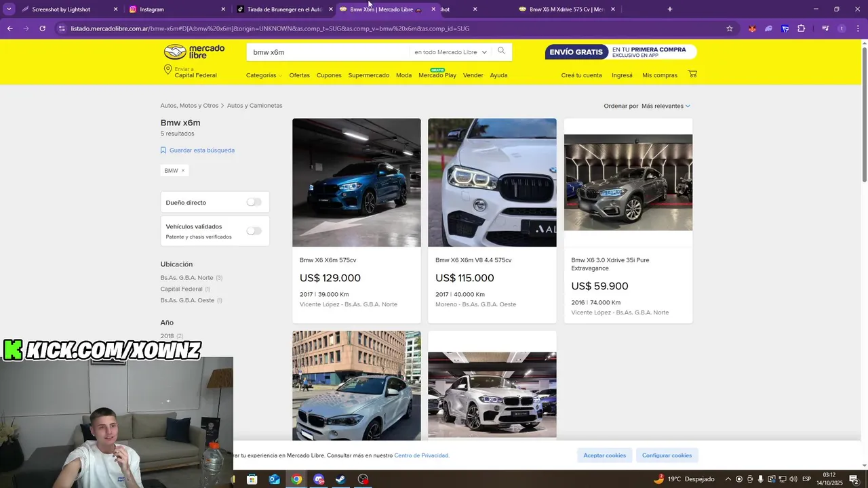Click Ayuda in the navigation bar
Screen dimensions: 868x488
click(498, 75)
